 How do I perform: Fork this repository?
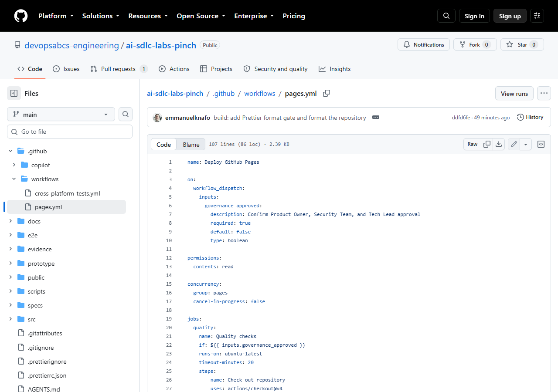[475, 44]
